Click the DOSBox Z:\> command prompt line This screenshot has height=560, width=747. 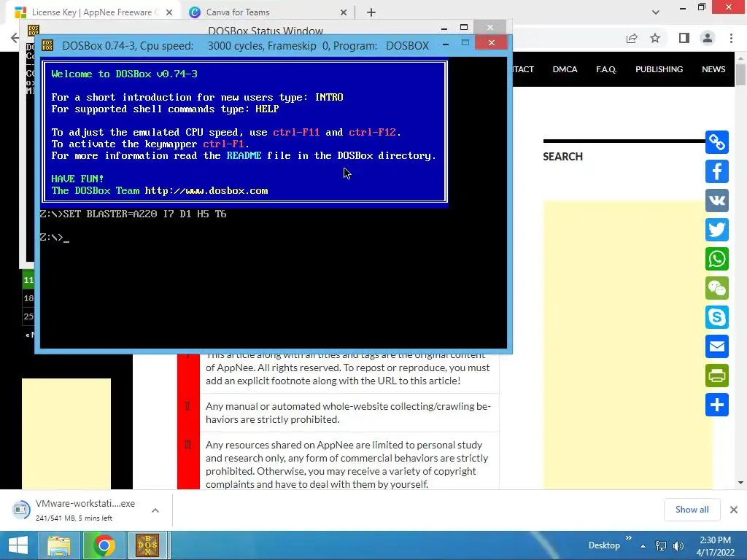coord(55,237)
